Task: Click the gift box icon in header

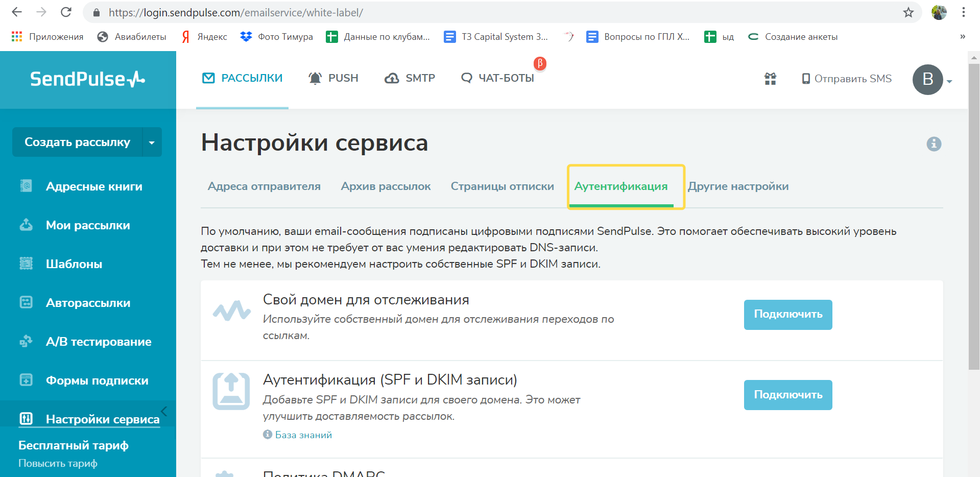Action: point(770,79)
